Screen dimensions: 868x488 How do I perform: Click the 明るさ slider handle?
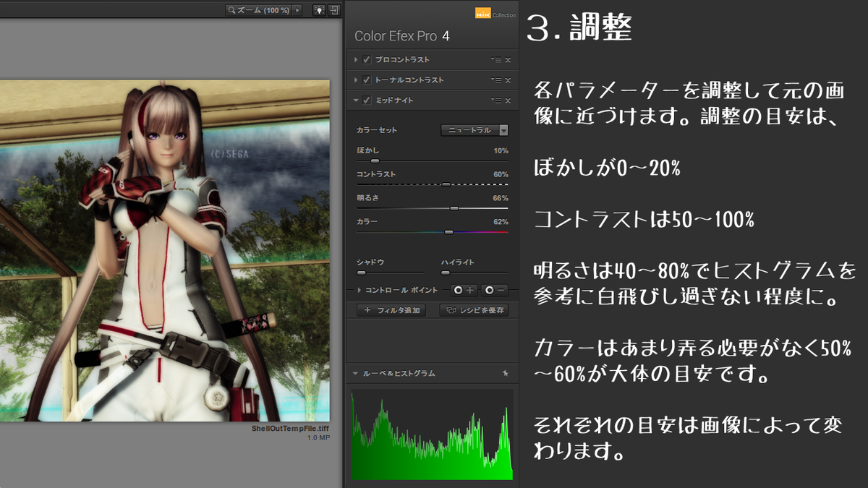[x=454, y=208]
